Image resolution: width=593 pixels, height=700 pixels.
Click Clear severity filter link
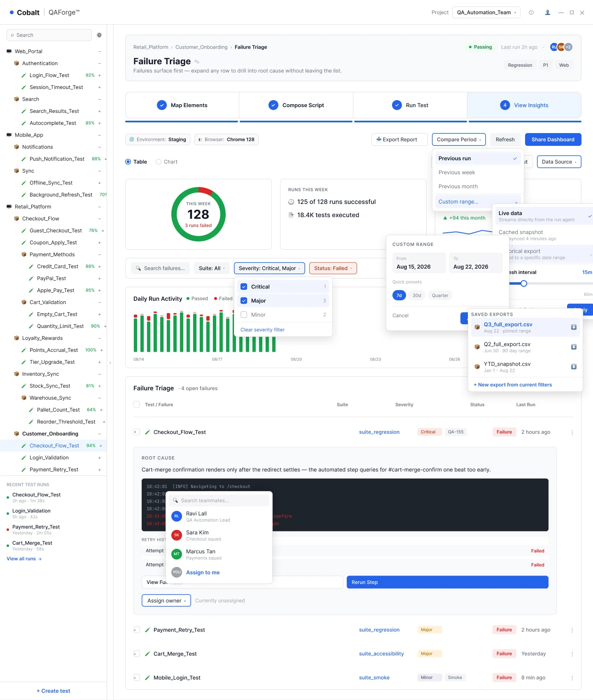coord(262,330)
